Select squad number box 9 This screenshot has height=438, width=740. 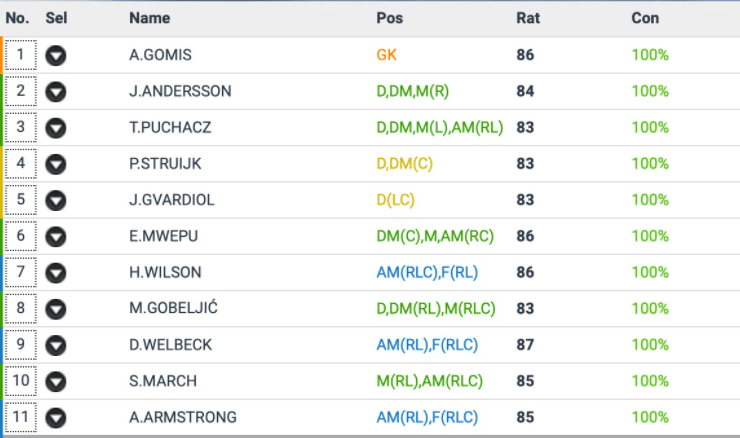21,345
